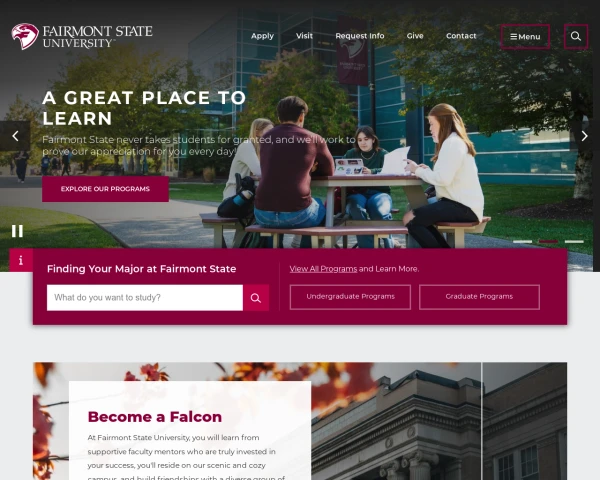The width and height of the screenshot is (600, 480).
Task: Select the first slide indicator bar
Action: (522, 242)
